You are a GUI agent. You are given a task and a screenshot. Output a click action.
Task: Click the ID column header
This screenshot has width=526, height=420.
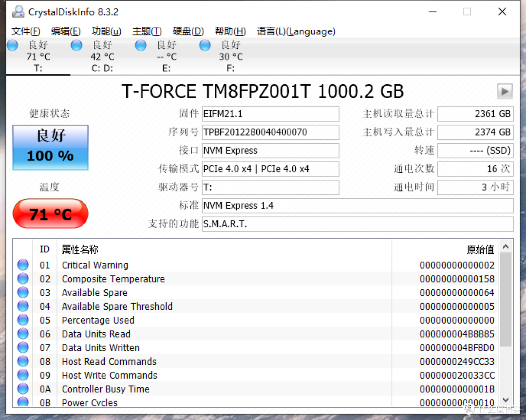tap(45, 249)
